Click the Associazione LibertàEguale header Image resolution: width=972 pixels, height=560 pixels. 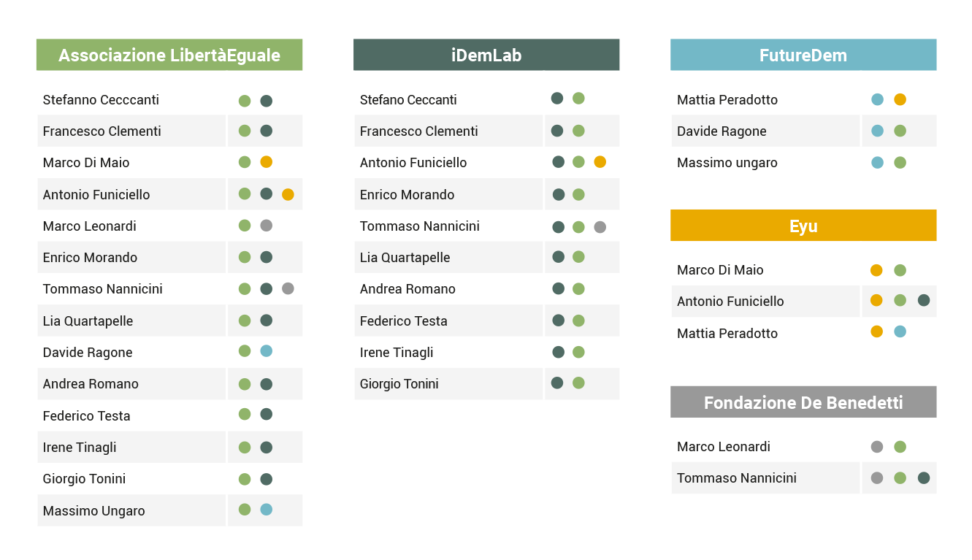[169, 55]
